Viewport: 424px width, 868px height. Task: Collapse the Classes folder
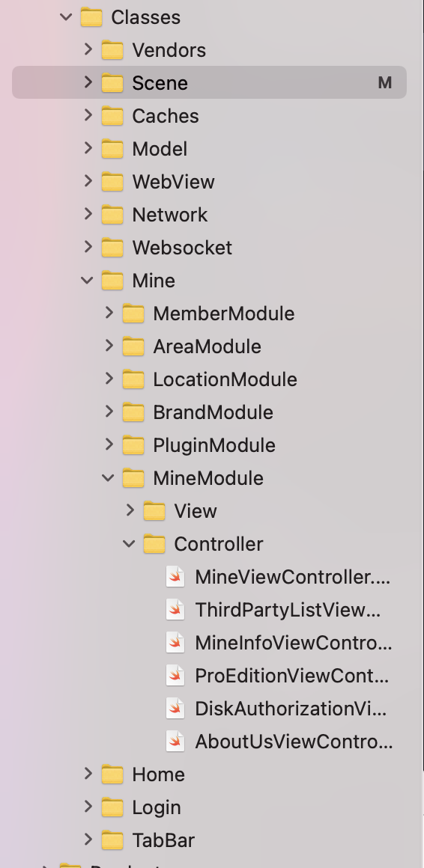click(66, 17)
